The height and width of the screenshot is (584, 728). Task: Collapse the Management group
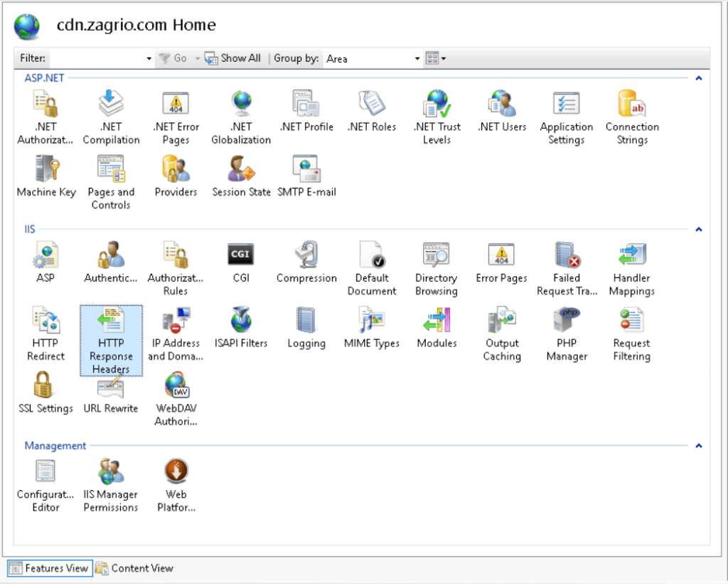699,445
